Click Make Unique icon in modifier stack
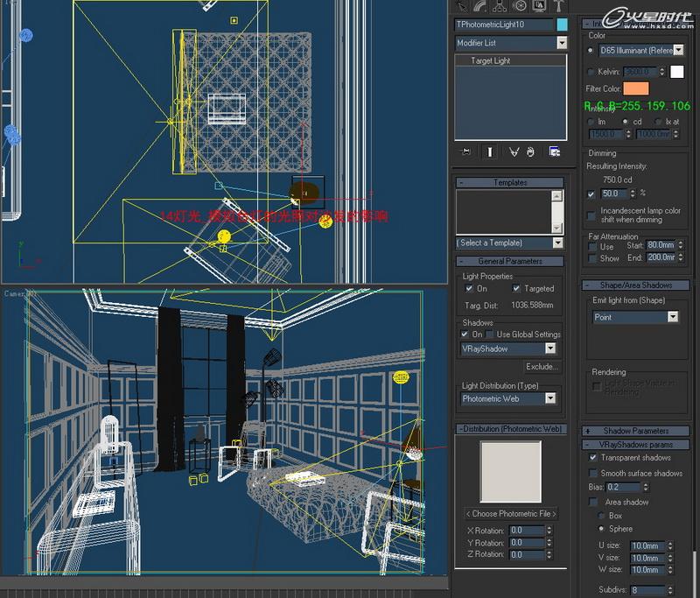Viewport: 700px width, 598px height. click(x=514, y=151)
